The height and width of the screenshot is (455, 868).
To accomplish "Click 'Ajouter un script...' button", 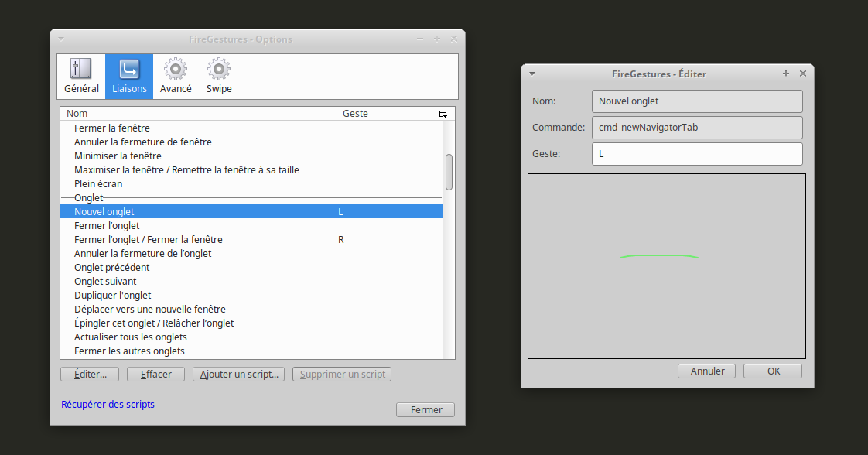I will point(238,375).
